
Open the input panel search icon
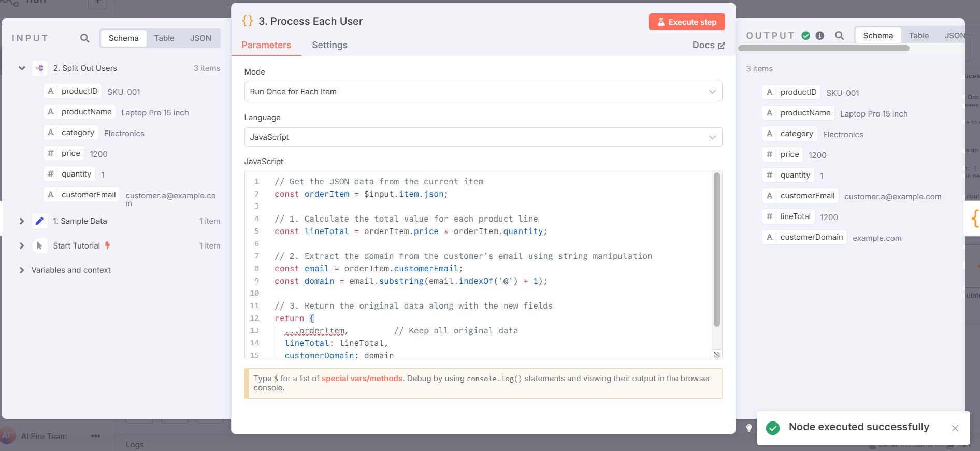click(x=85, y=38)
